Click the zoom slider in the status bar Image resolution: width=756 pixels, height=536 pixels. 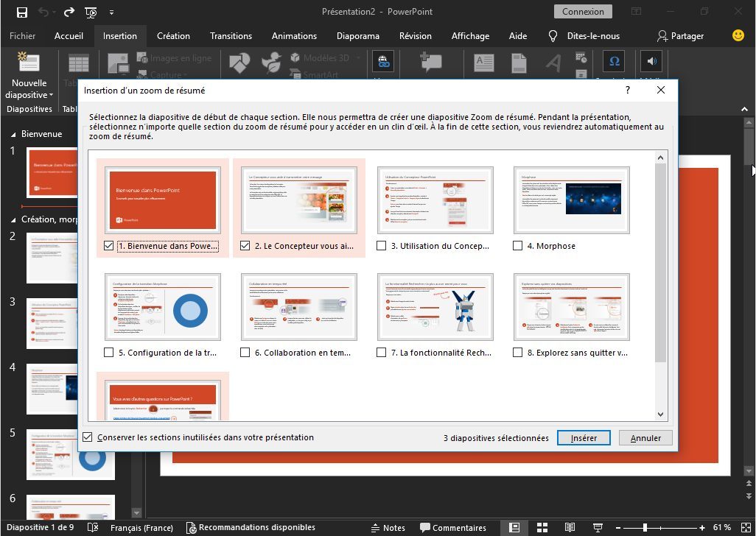(x=645, y=527)
